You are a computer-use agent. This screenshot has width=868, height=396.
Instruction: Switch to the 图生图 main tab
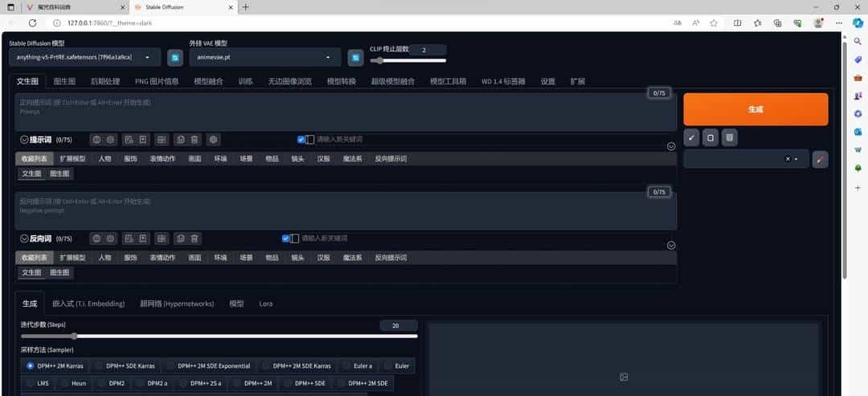coord(64,81)
